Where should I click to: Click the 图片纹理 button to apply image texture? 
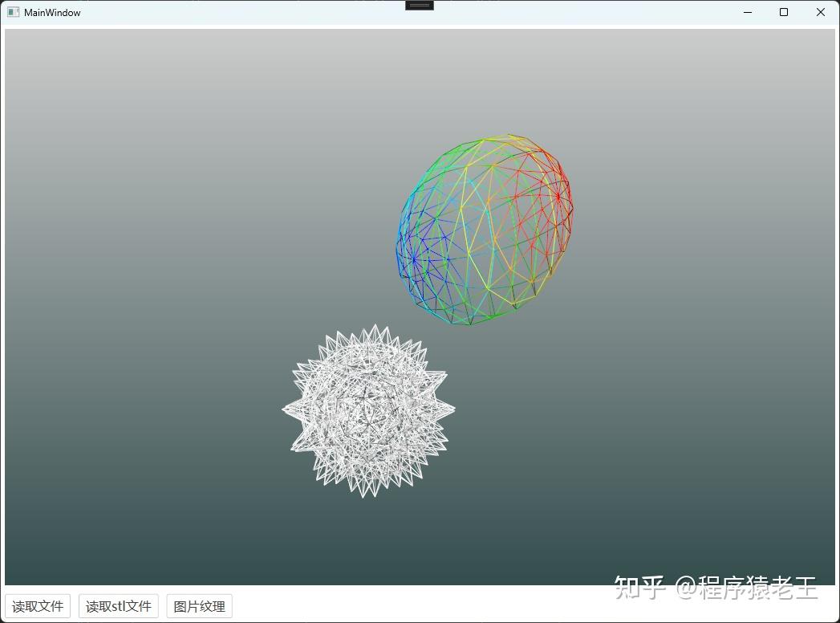pyautogui.click(x=198, y=606)
